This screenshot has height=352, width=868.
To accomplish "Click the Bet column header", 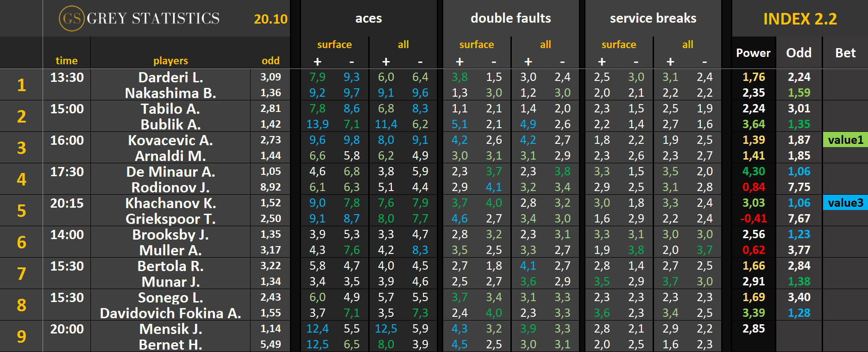I will (845, 53).
